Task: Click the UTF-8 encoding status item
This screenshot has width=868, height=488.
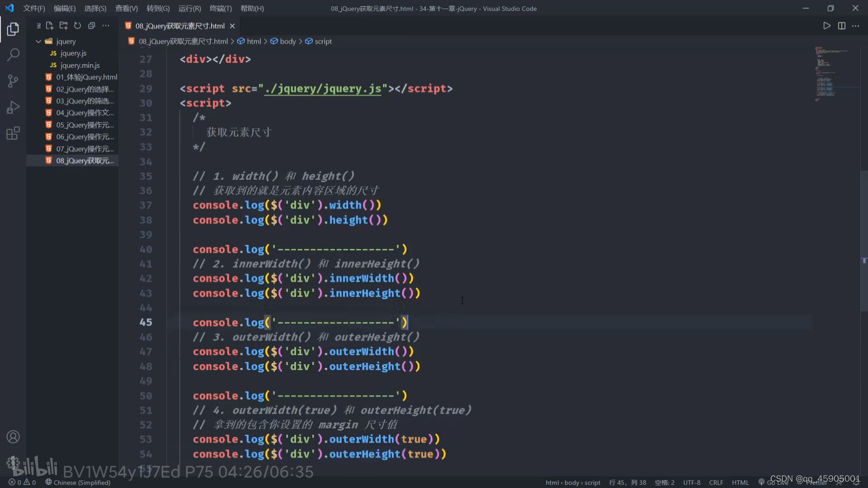Action: [691, 483]
